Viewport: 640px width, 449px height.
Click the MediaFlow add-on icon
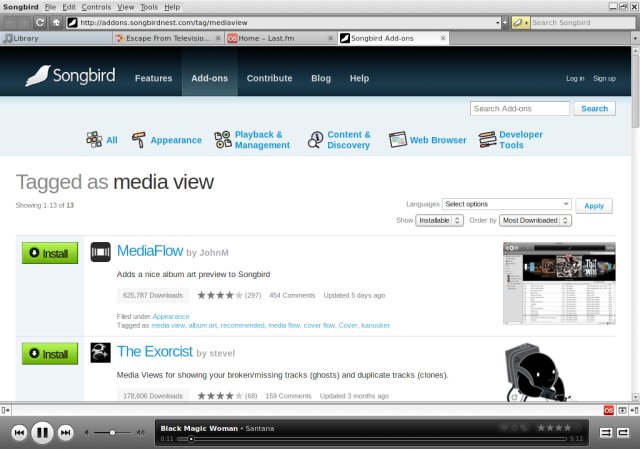(x=100, y=252)
